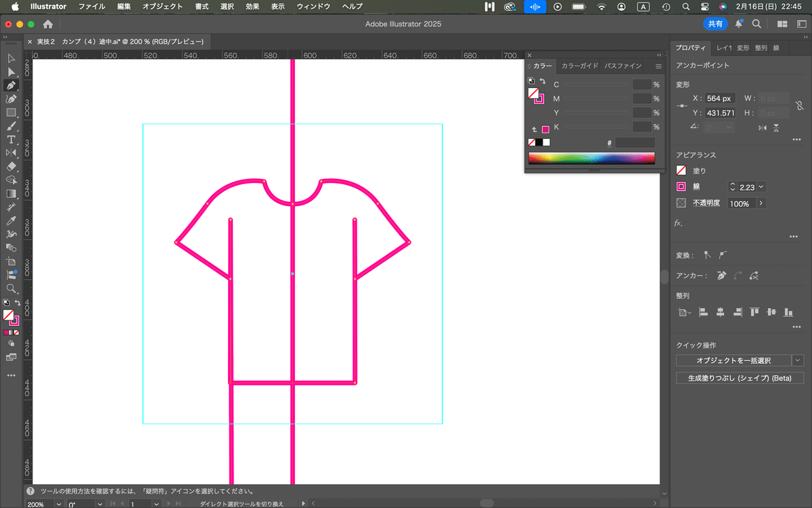The width and height of the screenshot is (812, 508).
Task: Open dropdown next to オブジェクトを一括選択
Action: [798, 360]
